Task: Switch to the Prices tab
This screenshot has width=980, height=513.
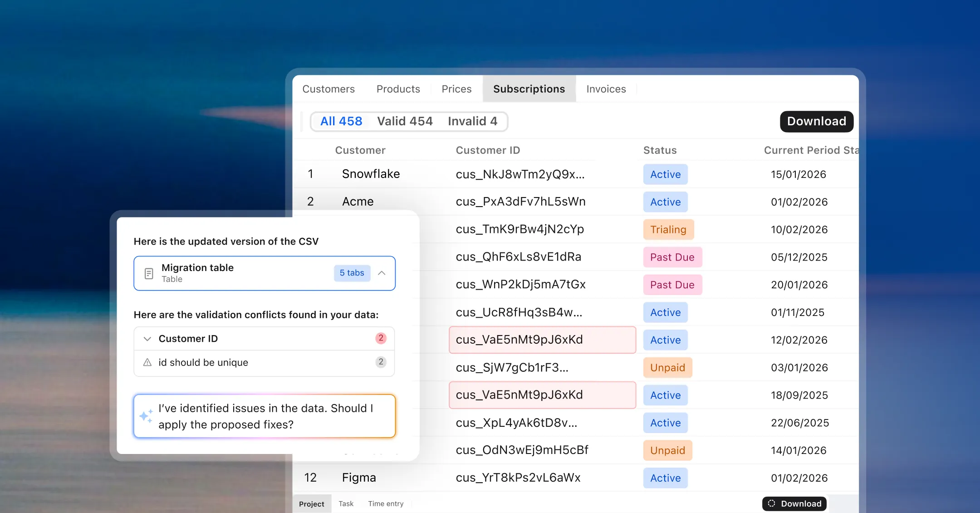Action: point(456,89)
